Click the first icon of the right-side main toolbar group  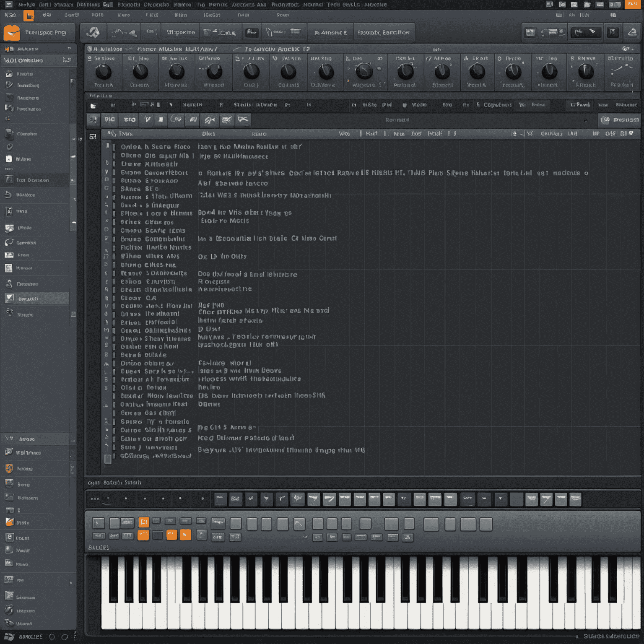click(x=530, y=32)
